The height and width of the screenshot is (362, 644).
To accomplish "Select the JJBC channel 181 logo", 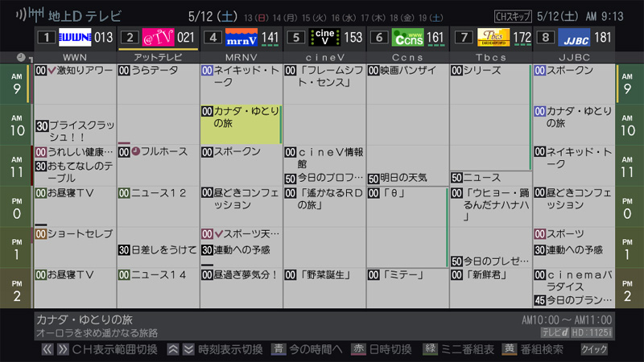I will click(x=573, y=37).
